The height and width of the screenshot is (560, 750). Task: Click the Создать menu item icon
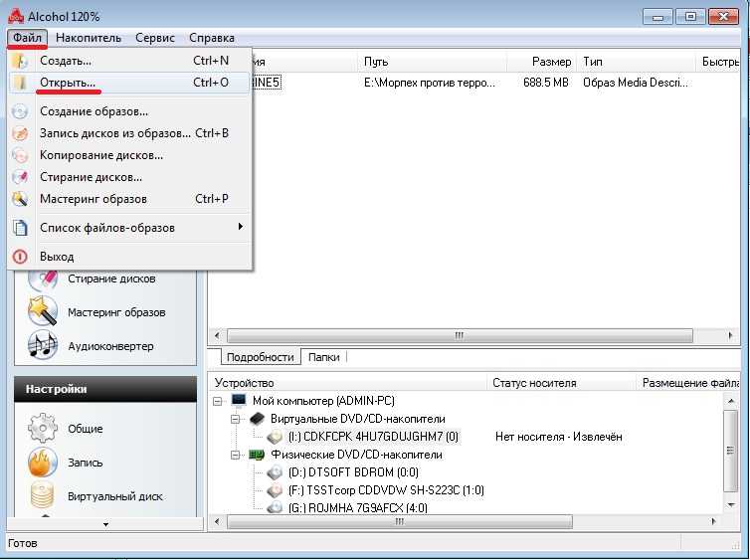(x=20, y=61)
